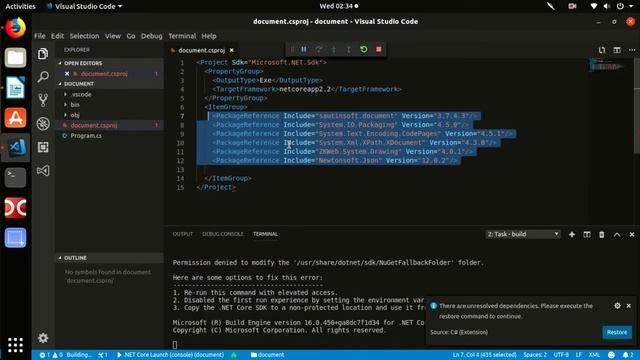Click the Open Changes editor icon
This screenshot has height=360, width=640.
602,50
